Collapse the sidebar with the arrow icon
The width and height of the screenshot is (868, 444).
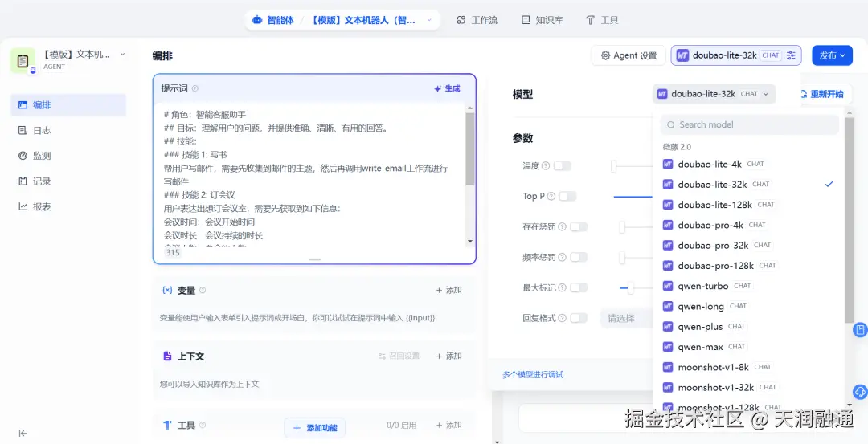pyautogui.click(x=23, y=433)
